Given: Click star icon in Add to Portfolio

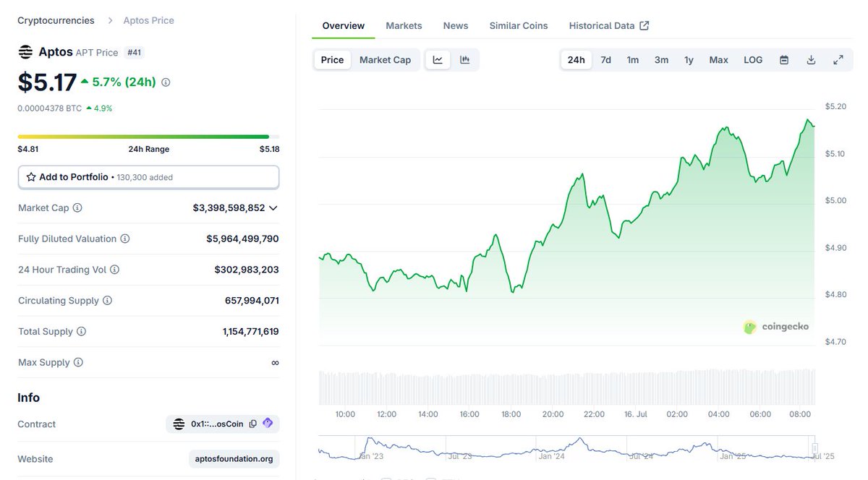Looking at the screenshot, I should (31, 177).
